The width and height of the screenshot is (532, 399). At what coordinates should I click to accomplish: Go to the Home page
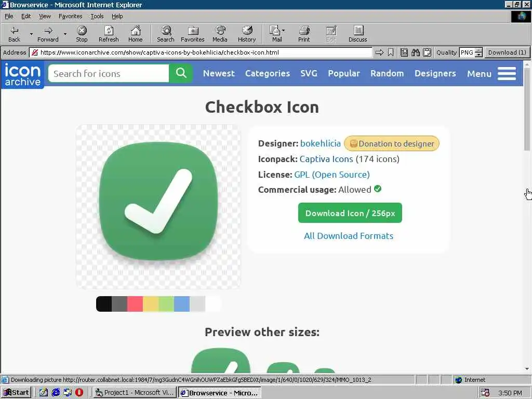pos(136,34)
